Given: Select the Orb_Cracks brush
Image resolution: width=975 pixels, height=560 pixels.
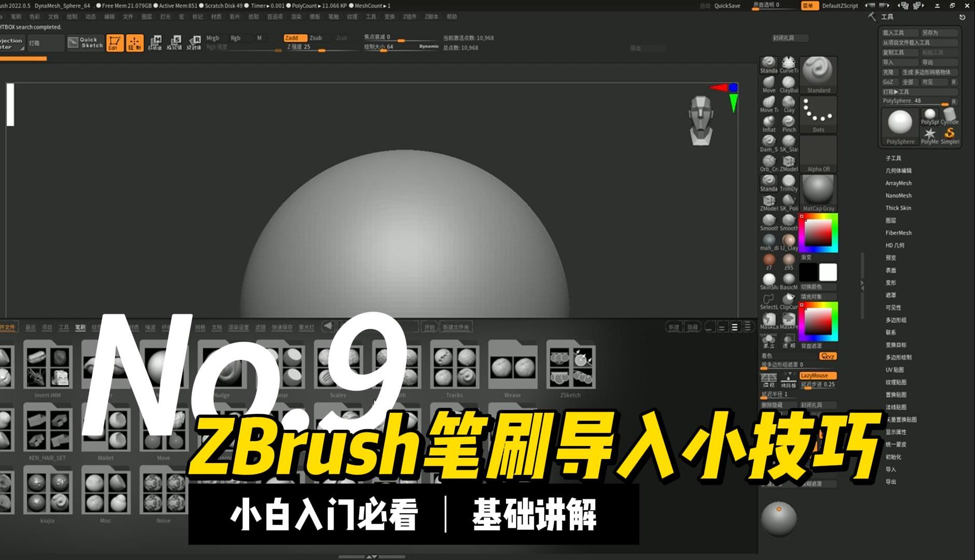Looking at the screenshot, I should [x=768, y=163].
